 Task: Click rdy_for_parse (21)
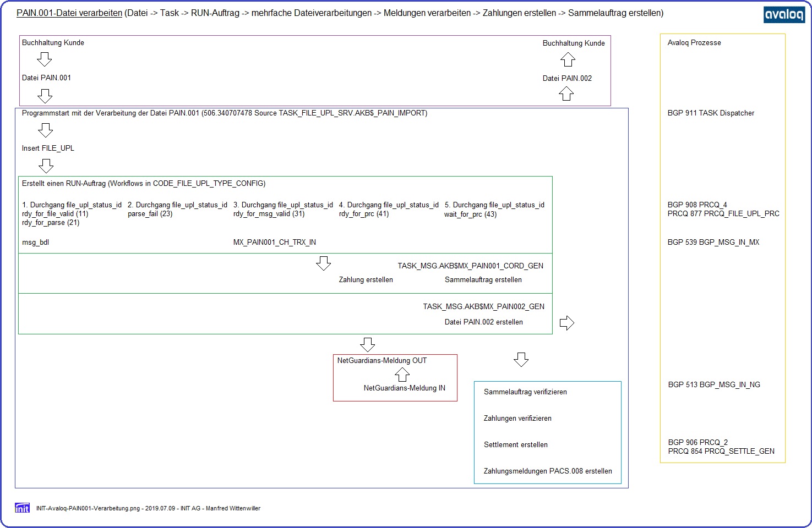[51, 222]
